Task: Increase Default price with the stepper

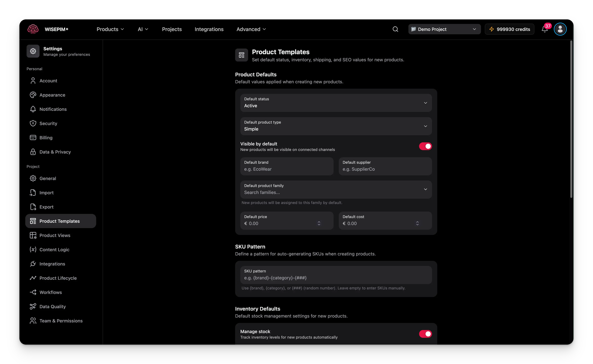Action: (x=319, y=222)
